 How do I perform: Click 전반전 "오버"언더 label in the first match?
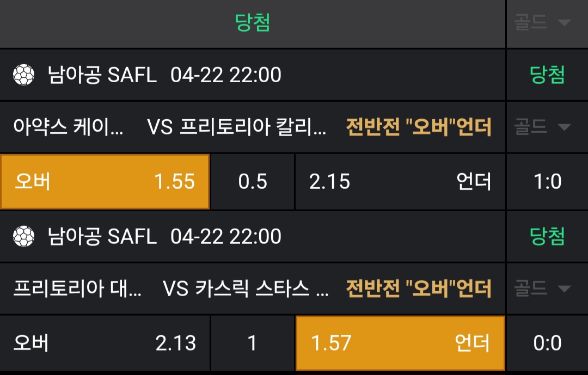[x=419, y=127]
